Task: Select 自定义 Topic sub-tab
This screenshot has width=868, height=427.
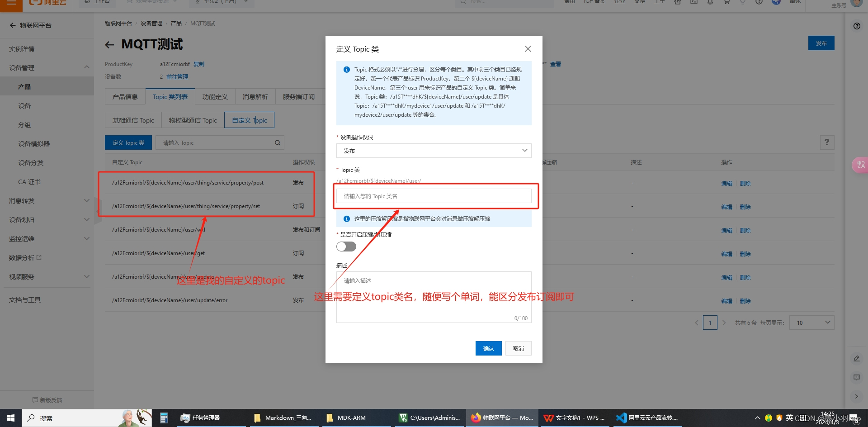Action: coord(249,120)
